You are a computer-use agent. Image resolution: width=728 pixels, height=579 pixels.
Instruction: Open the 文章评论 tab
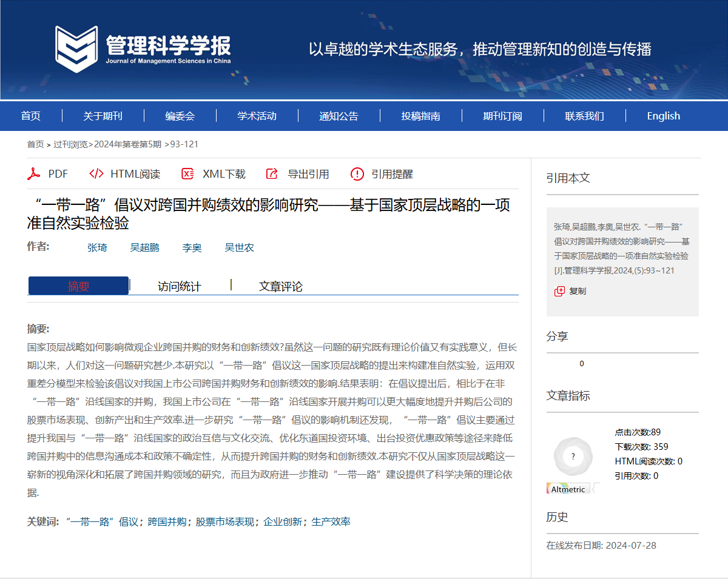coord(281,286)
